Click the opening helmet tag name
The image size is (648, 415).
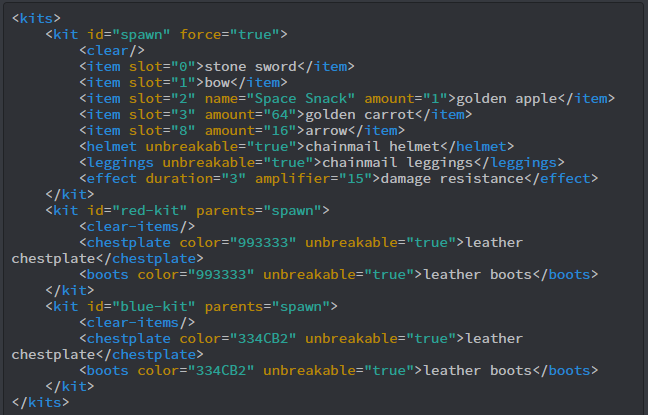pos(112,146)
